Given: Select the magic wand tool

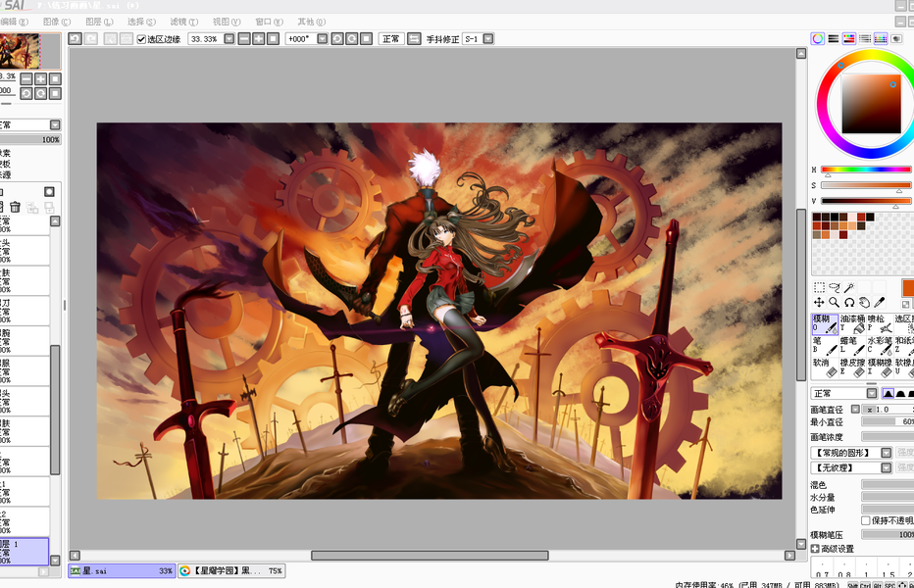Looking at the screenshot, I should (x=849, y=287).
